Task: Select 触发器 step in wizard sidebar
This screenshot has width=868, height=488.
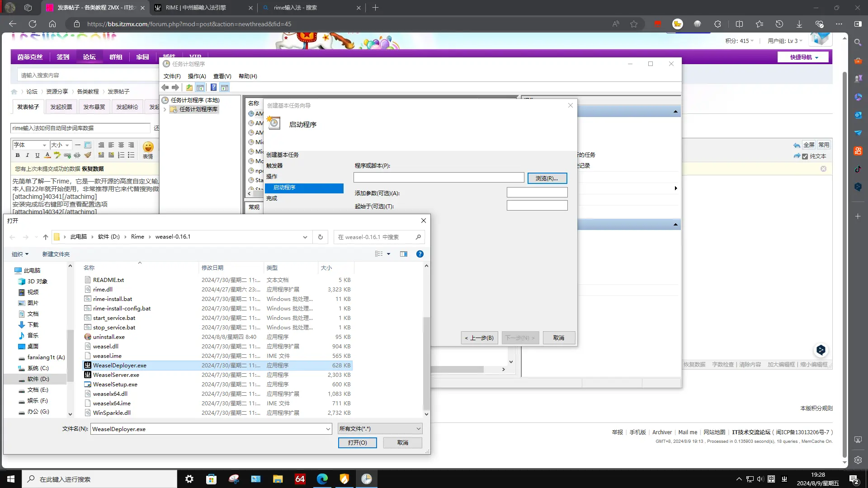Action: point(274,166)
